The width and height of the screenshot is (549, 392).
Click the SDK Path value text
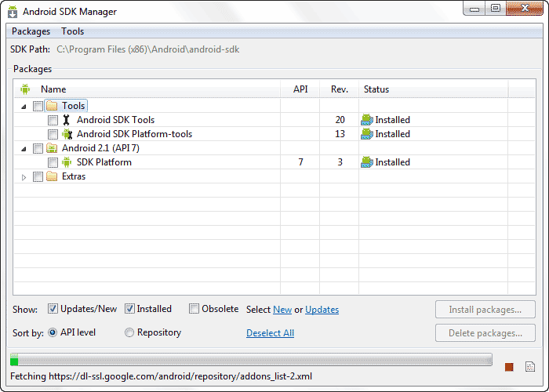click(147, 49)
